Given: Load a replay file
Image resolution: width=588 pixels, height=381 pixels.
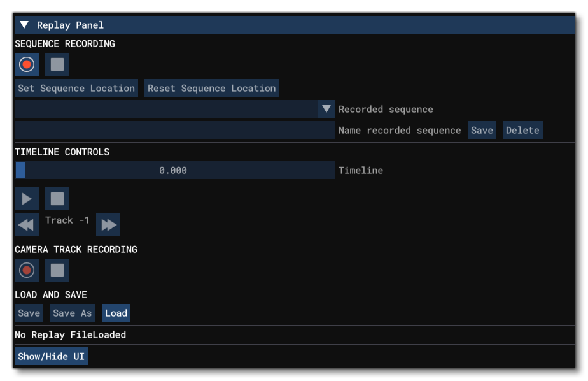Looking at the screenshot, I should point(116,313).
